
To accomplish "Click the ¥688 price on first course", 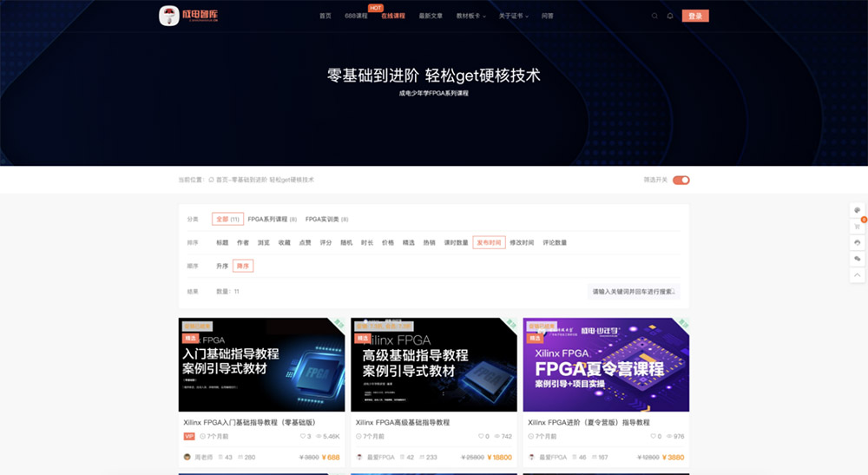I will (331, 458).
